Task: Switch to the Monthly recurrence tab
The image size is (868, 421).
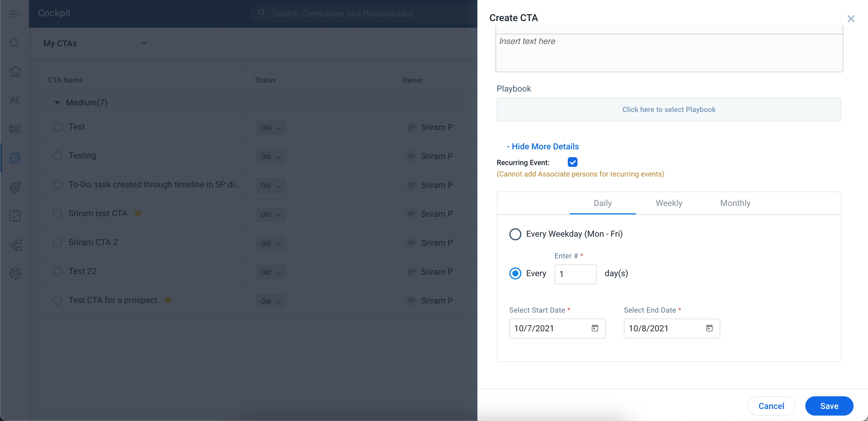Action: click(x=735, y=203)
